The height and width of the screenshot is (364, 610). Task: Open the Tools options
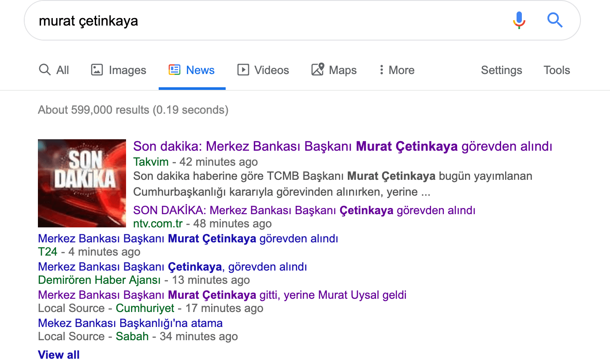click(x=557, y=70)
